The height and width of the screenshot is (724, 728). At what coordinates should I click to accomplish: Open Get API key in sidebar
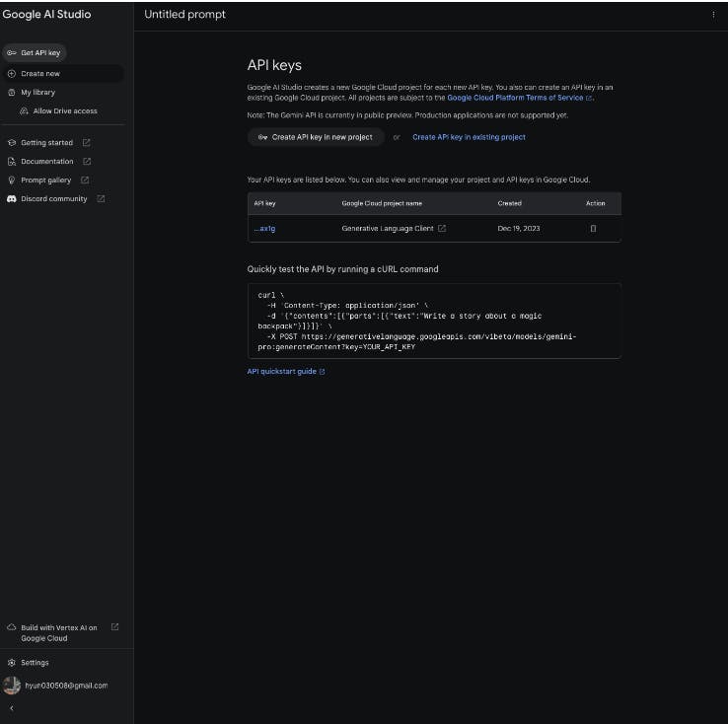point(35,53)
